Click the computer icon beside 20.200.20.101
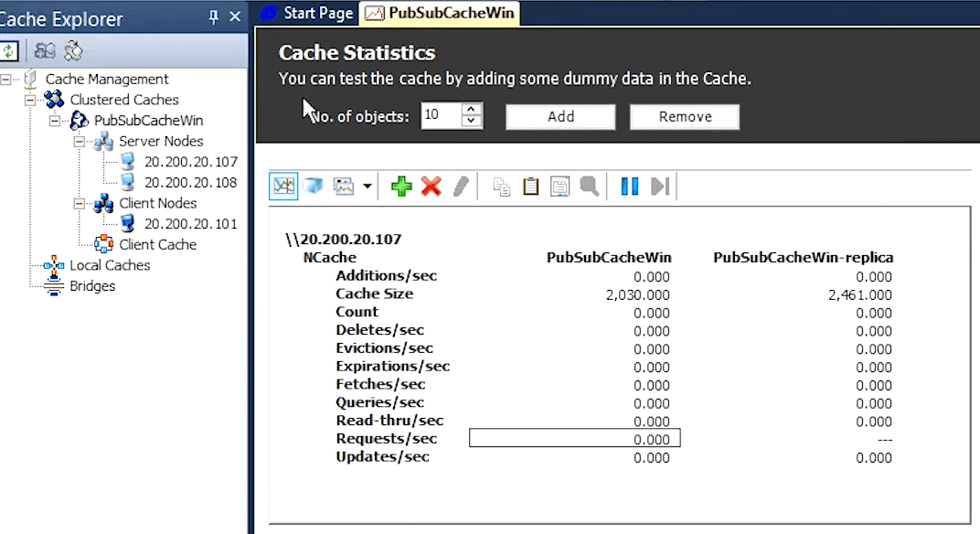 pyautogui.click(x=127, y=224)
